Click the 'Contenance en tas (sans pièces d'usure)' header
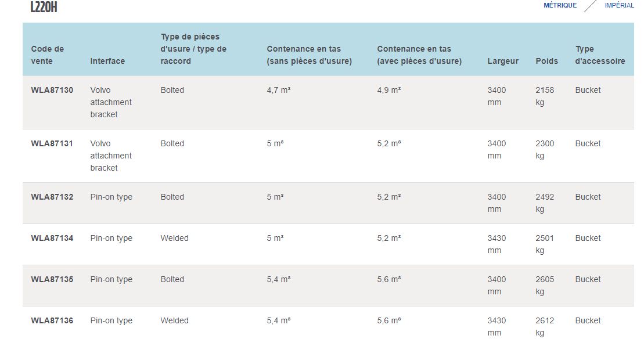Screen dimensions: 644x339 coord(309,55)
